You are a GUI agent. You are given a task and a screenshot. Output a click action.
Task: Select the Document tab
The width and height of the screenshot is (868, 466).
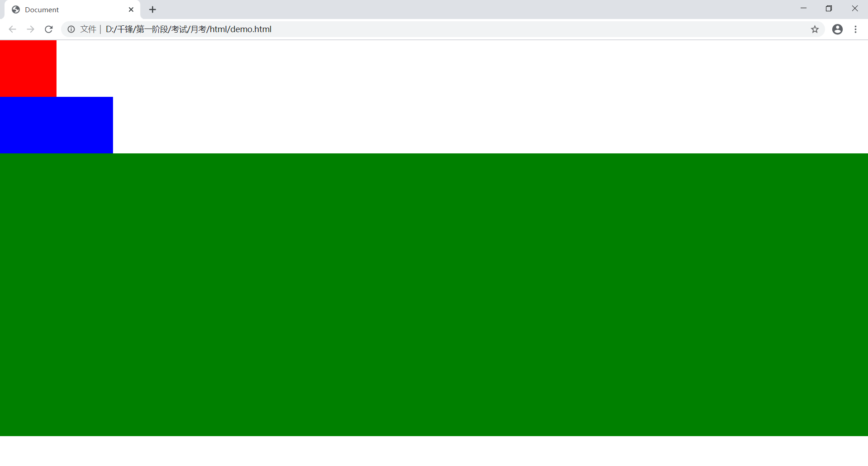tap(72, 10)
